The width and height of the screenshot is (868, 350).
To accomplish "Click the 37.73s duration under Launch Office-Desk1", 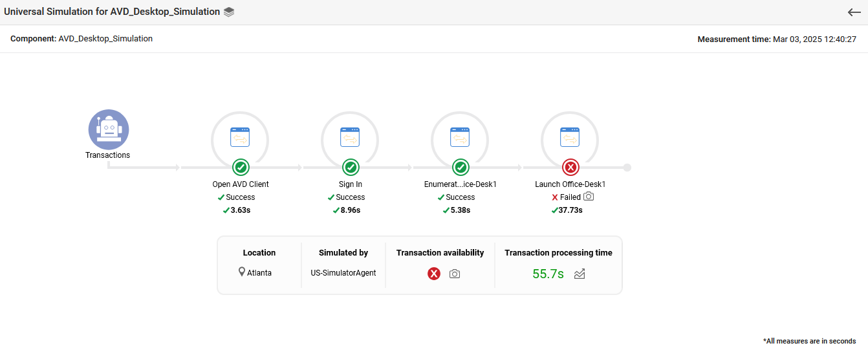I will click(x=570, y=210).
